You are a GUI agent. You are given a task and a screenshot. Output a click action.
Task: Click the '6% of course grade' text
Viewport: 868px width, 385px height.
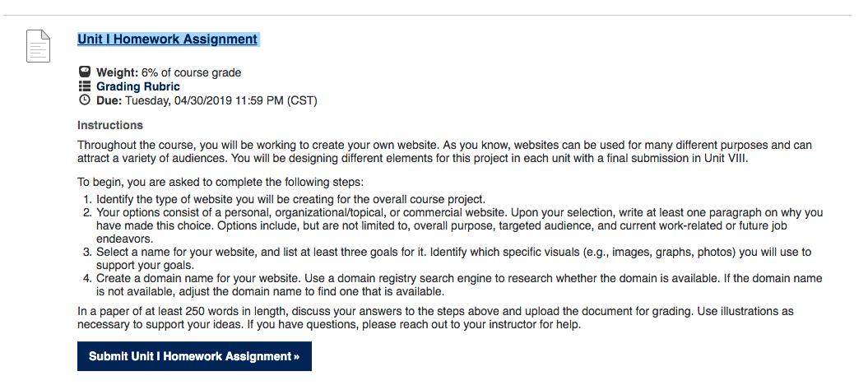[191, 72]
